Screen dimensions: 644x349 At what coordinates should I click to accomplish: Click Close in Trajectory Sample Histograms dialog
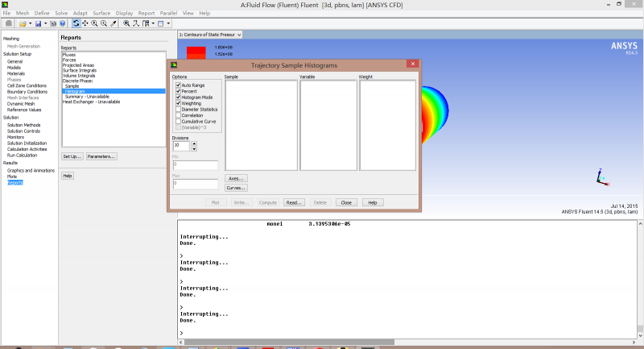point(346,202)
